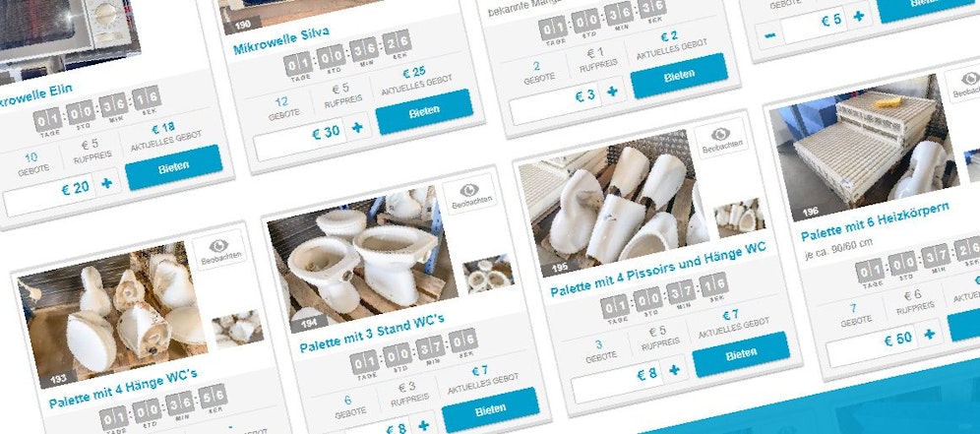980x434 pixels.
Task: Open the Mikrowelle Silva title link
Action: [281, 40]
